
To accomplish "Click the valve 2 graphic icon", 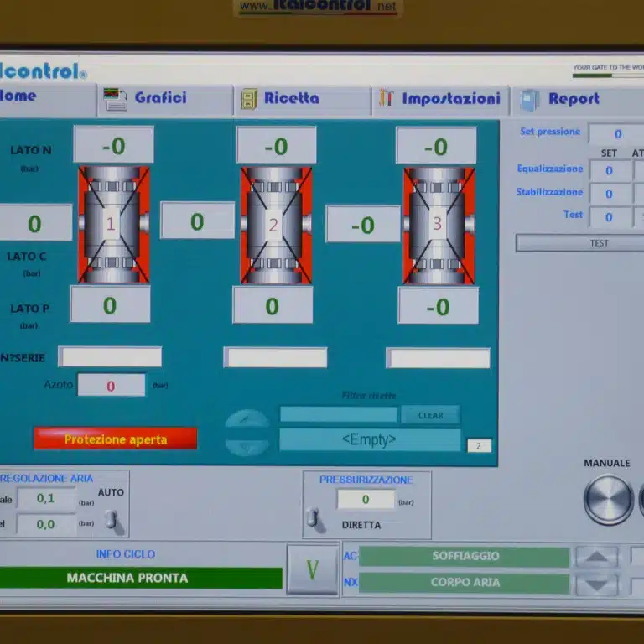I will 275,225.
